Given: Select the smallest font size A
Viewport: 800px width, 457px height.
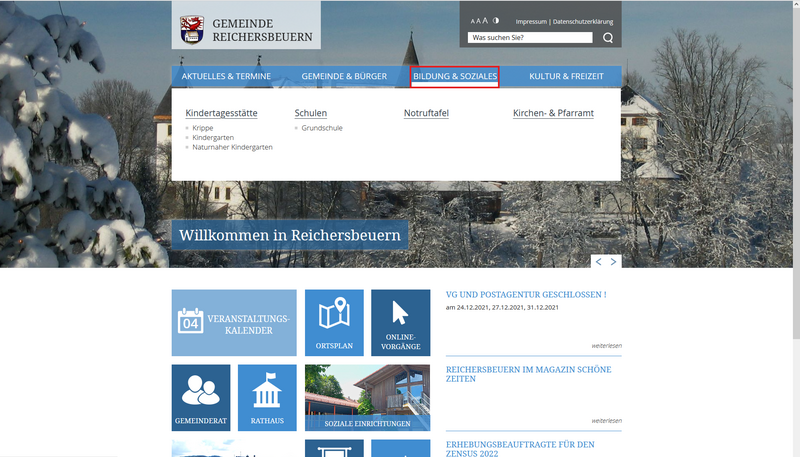Looking at the screenshot, I should 472,21.
